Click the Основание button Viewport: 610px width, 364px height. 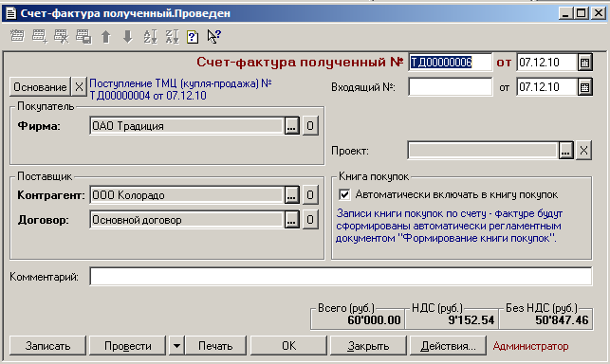click(40, 86)
